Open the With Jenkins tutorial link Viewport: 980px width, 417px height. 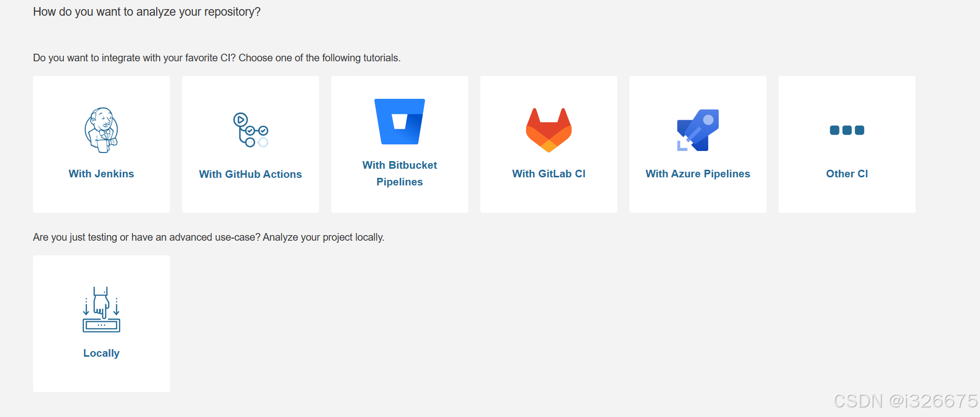tap(101, 174)
